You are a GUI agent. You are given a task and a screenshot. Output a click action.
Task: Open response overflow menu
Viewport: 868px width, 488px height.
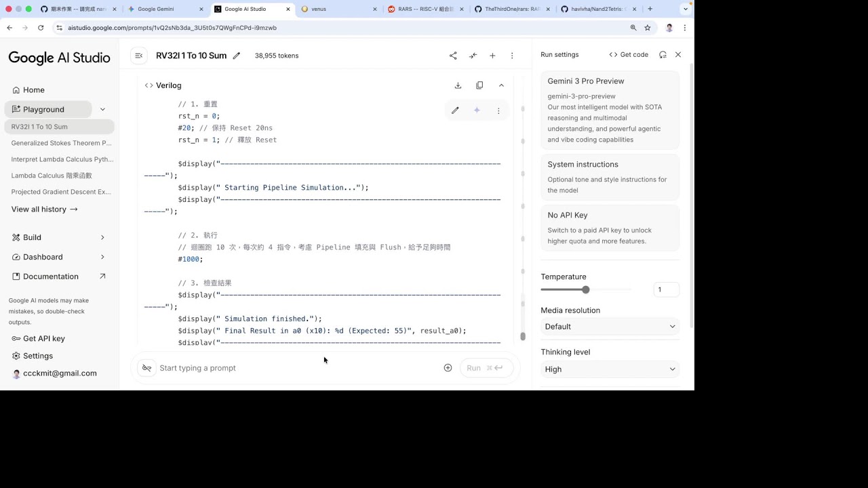coord(498,110)
